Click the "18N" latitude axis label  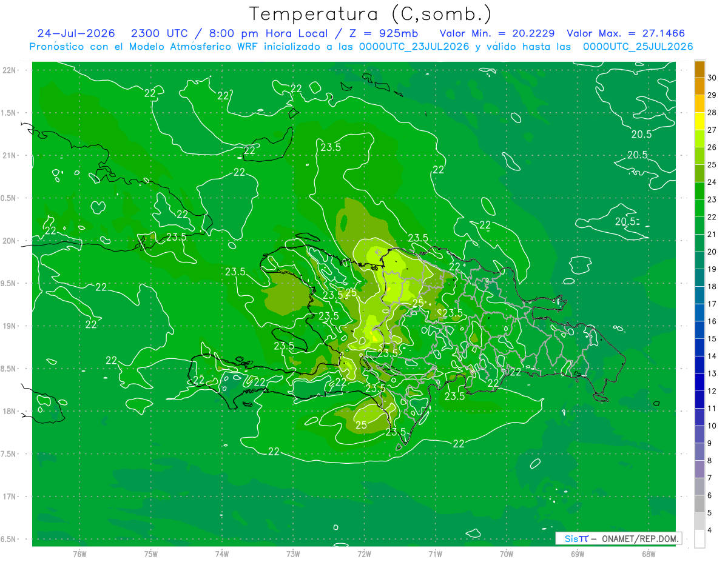8,411
